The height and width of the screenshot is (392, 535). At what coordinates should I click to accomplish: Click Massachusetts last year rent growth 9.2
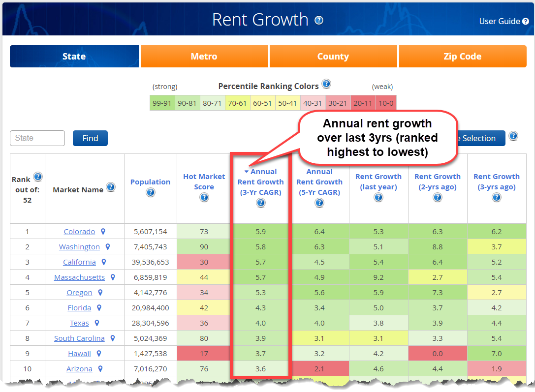pyautogui.click(x=378, y=277)
